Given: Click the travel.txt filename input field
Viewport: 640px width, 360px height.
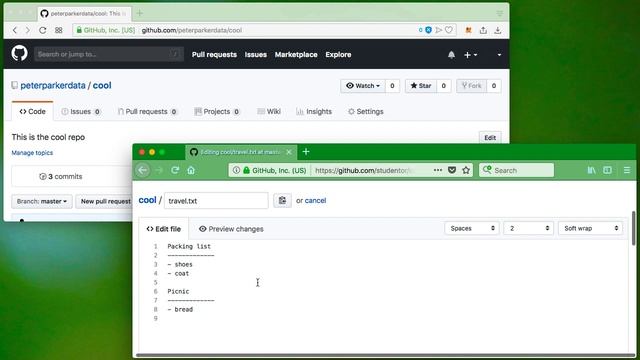Looking at the screenshot, I should 216,200.
